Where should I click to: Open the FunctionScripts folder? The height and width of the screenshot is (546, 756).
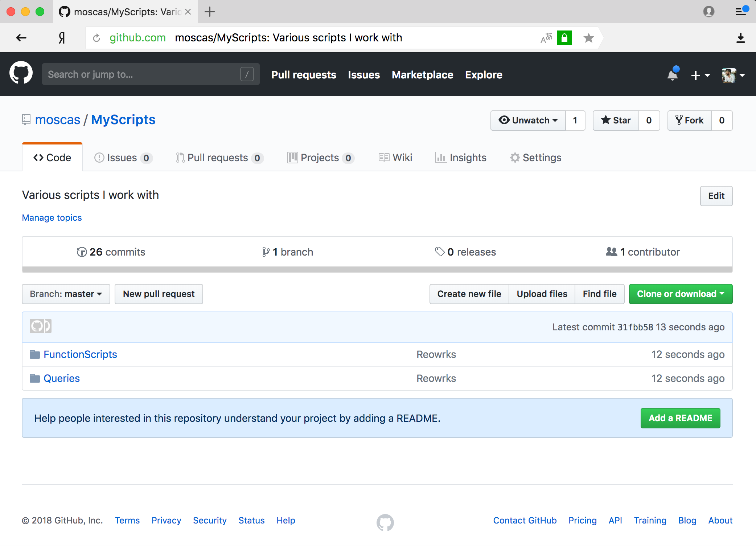[x=80, y=354]
